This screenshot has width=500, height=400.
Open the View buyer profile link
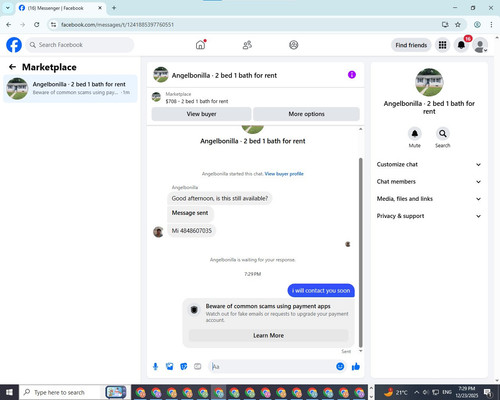[284, 174]
